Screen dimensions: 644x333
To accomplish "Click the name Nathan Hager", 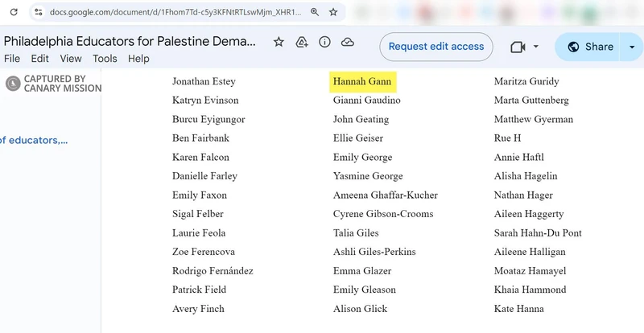I will (x=524, y=195).
